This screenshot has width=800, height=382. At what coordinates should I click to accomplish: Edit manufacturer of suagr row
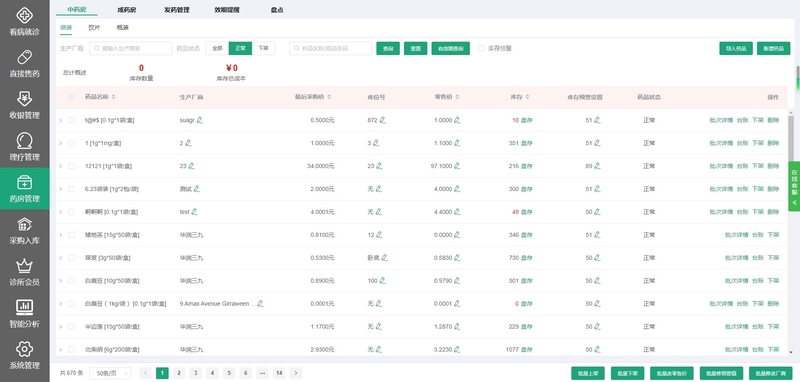199,120
